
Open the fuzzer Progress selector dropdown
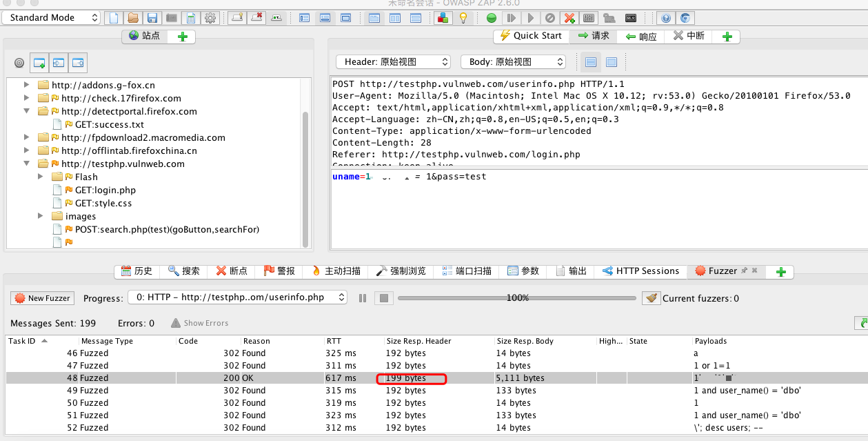pos(237,297)
